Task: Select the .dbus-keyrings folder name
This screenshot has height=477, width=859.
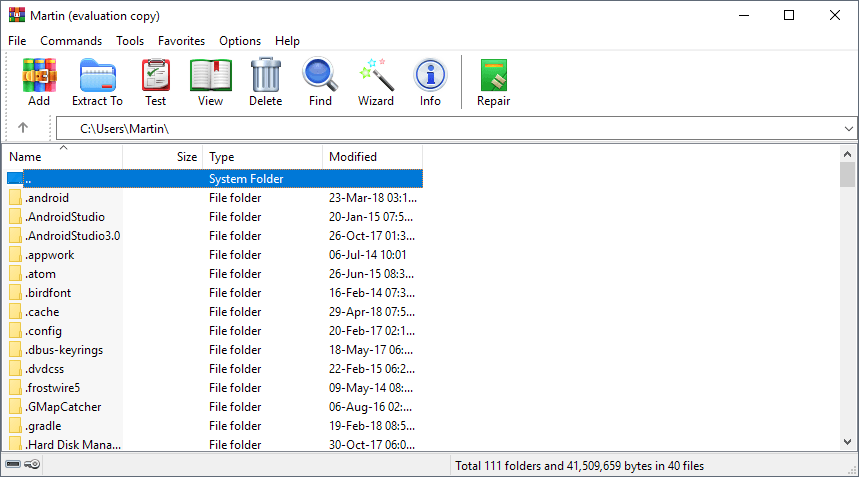Action: [64, 350]
